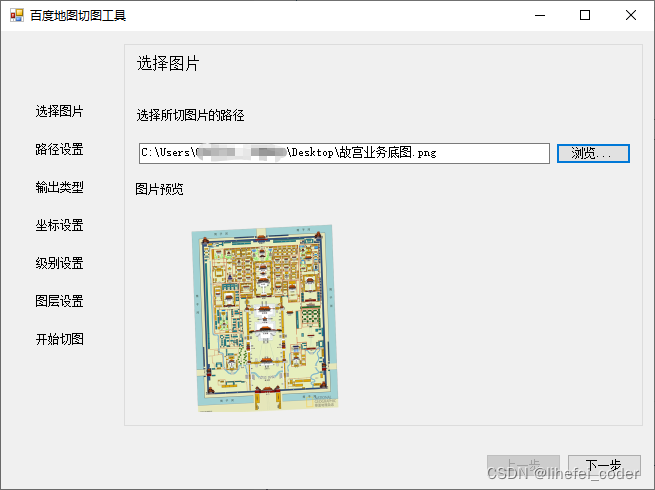Open the 图层设置 step
The image size is (655, 490).
[59, 301]
